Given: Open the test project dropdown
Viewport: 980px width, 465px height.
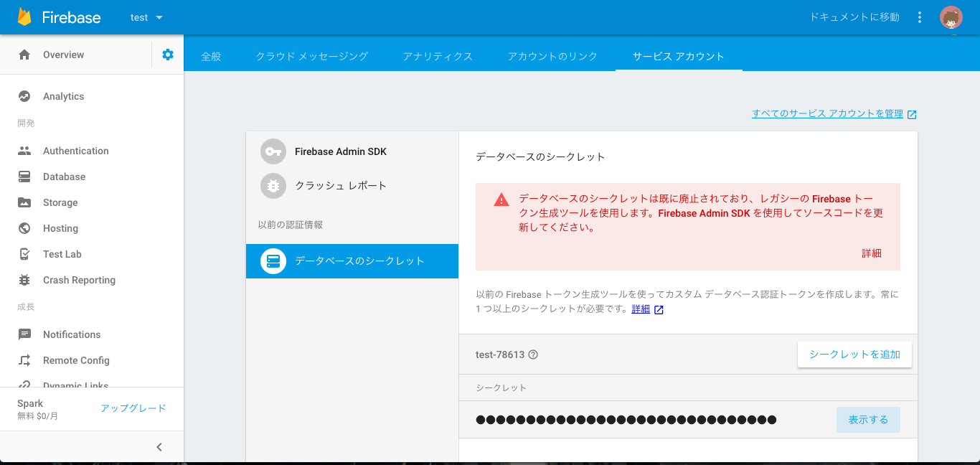Looking at the screenshot, I should (146, 17).
